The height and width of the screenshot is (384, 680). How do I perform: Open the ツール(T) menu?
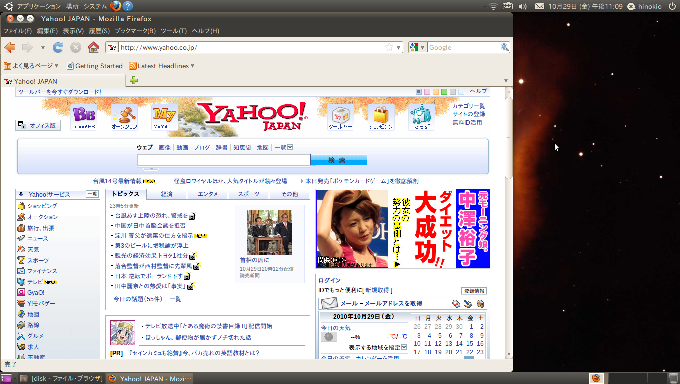173,31
